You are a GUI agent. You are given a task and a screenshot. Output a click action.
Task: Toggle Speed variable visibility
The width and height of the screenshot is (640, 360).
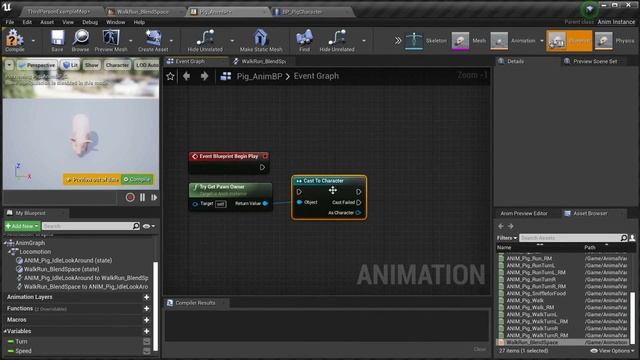[147, 351]
